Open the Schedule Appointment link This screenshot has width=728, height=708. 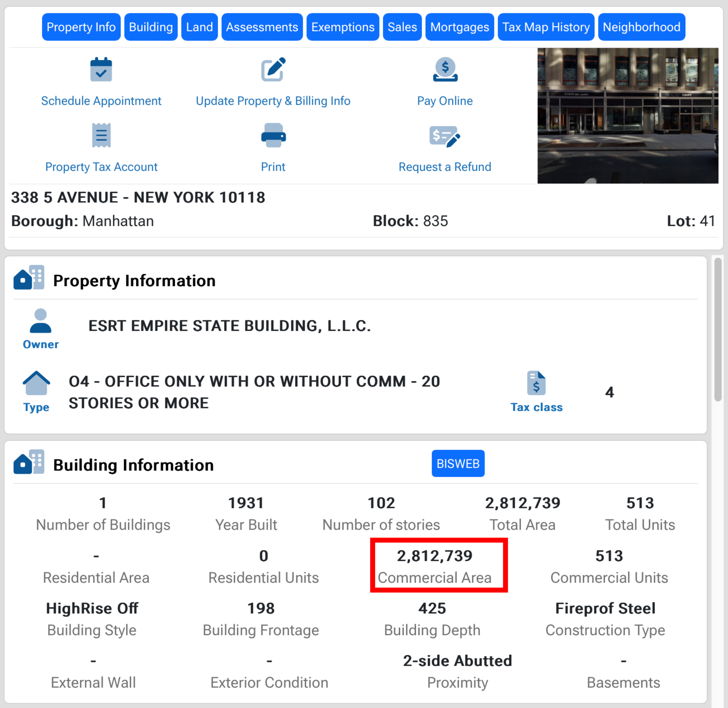coord(101,101)
